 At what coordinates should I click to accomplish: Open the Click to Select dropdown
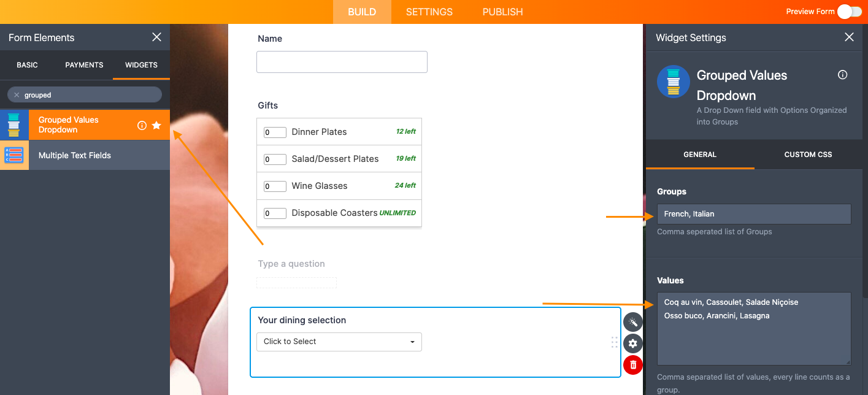pyautogui.click(x=339, y=342)
